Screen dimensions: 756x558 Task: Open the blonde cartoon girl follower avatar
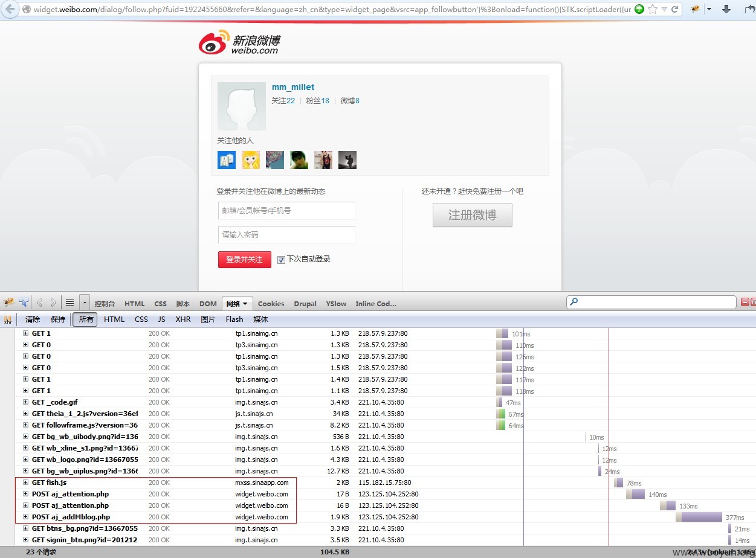[251, 160]
